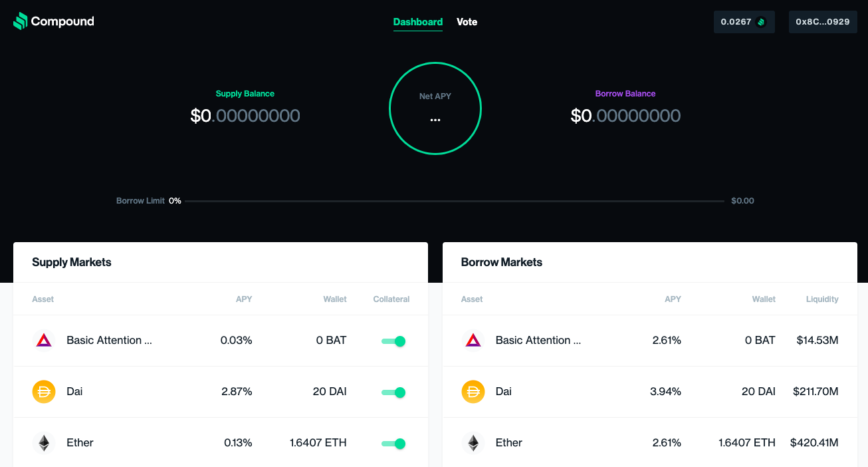Click the Basic Attention Token icon in Supply Markets
The height and width of the screenshot is (467, 868).
coord(44,341)
